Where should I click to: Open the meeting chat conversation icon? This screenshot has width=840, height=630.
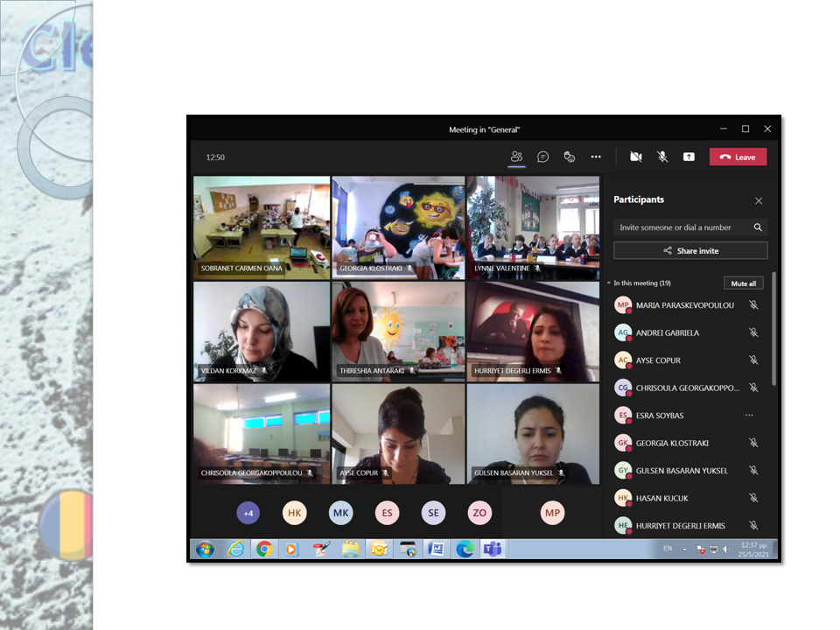pyautogui.click(x=542, y=157)
